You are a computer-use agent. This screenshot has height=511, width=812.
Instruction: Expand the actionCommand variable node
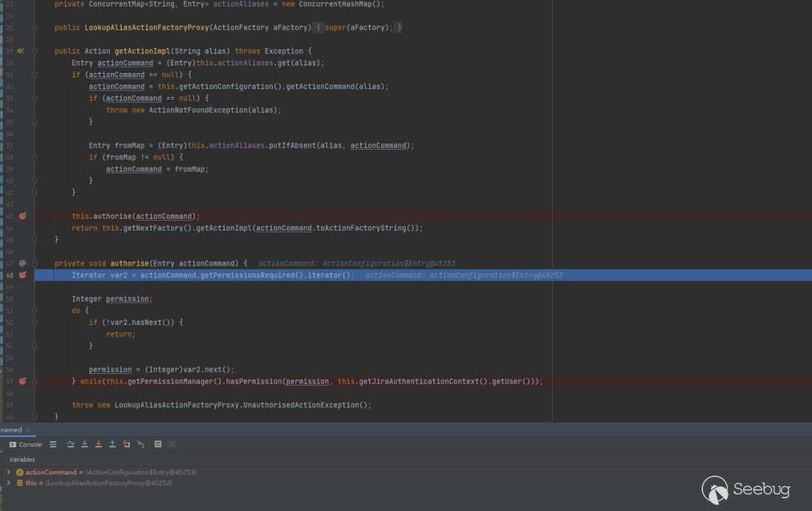8,472
